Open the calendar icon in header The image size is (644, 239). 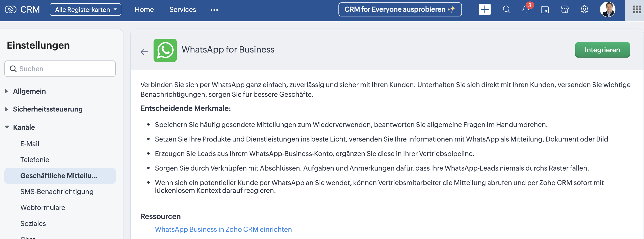pos(545,10)
